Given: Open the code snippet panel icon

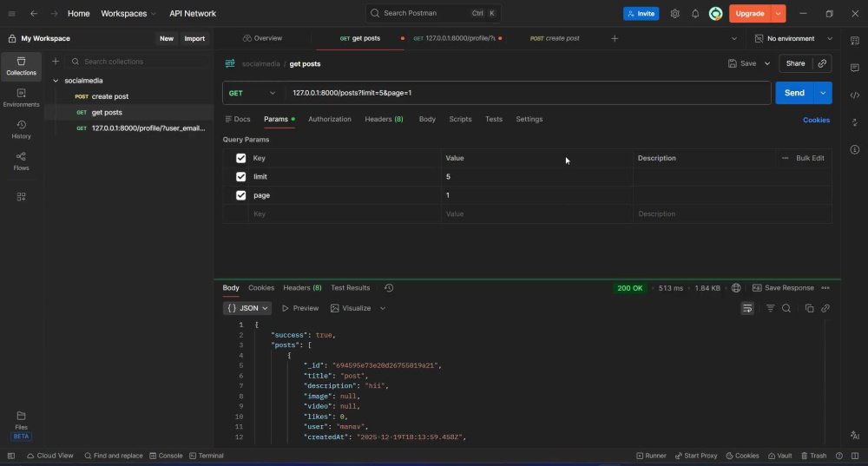Looking at the screenshot, I should click(x=855, y=95).
